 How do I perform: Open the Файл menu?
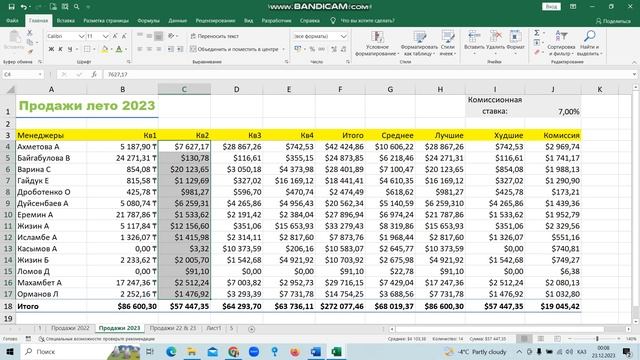click(x=12, y=20)
